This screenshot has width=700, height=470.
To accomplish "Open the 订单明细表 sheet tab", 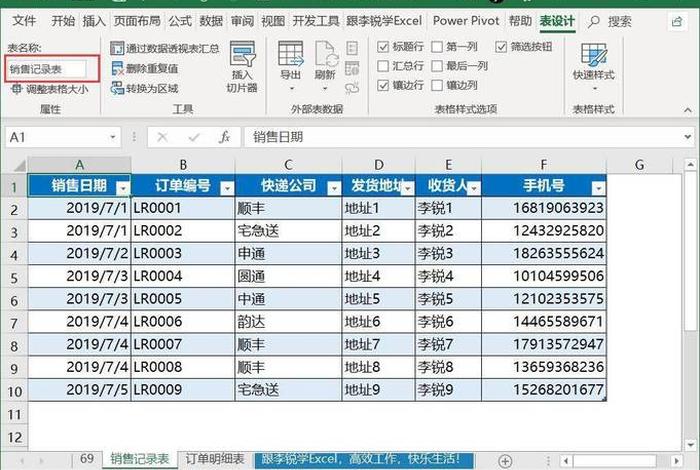I will coord(215,459).
